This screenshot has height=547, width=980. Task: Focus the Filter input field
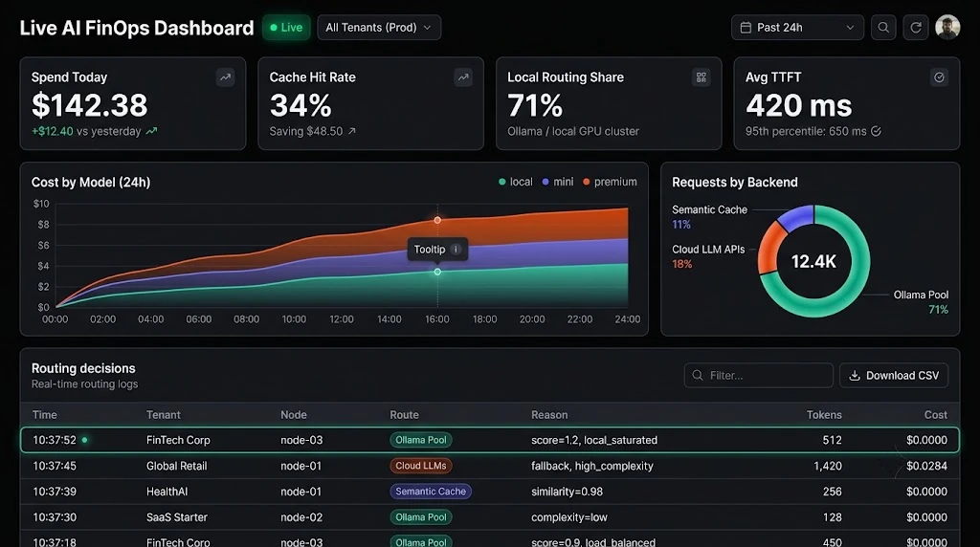point(758,375)
